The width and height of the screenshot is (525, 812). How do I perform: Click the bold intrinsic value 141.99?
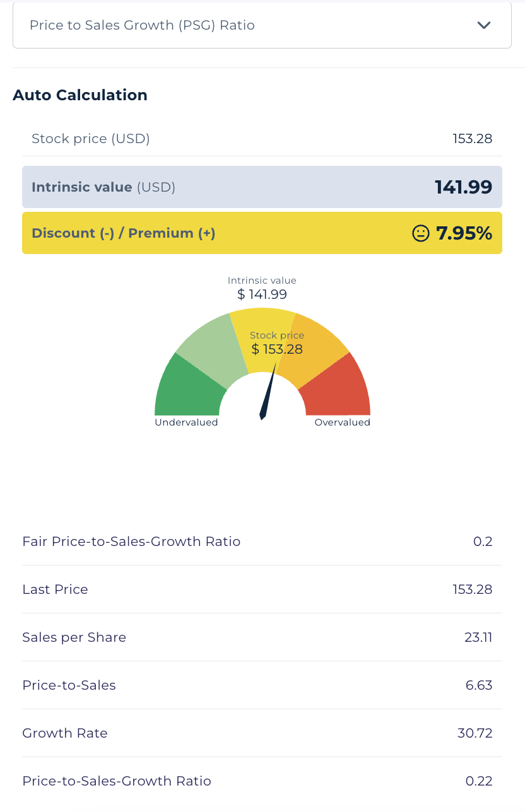click(464, 187)
